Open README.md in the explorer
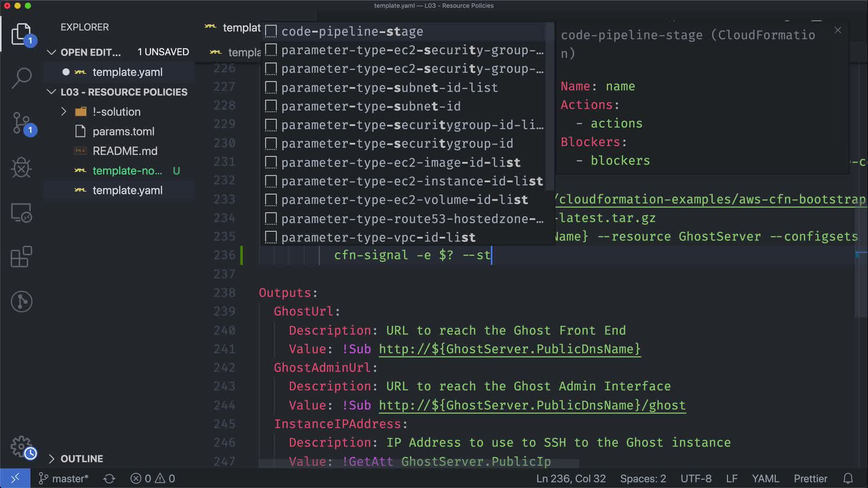The height and width of the screenshot is (488, 868). (125, 151)
